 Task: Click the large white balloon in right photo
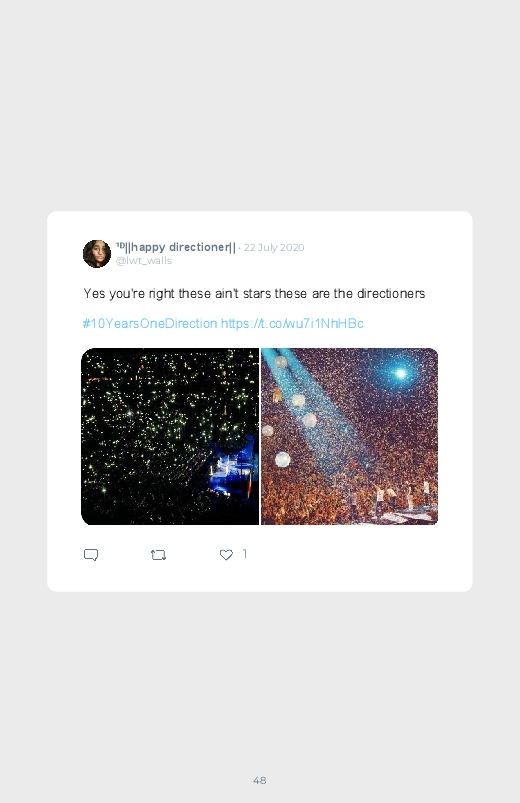click(x=282, y=459)
